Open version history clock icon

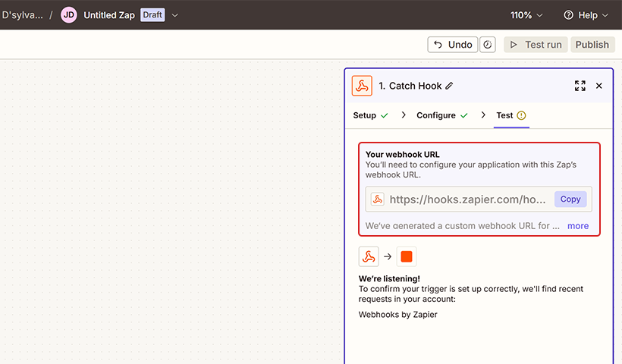click(x=488, y=45)
